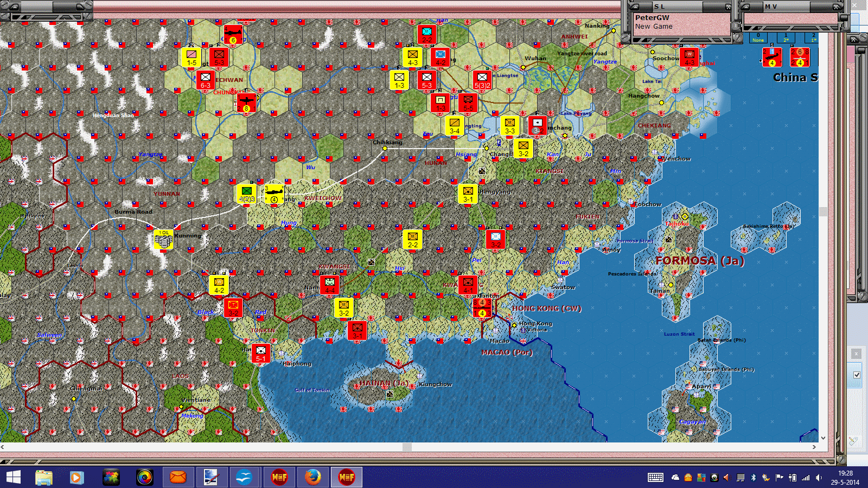Select the yellow 4-2 unit
This screenshot has height=488, width=868.
(x=219, y=285)
